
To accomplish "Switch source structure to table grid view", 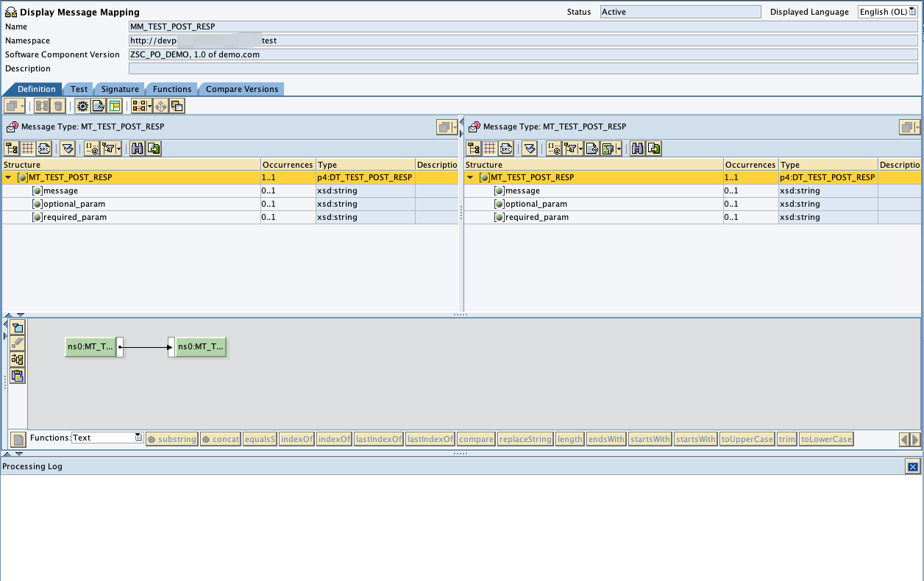I will coord(28,149).
